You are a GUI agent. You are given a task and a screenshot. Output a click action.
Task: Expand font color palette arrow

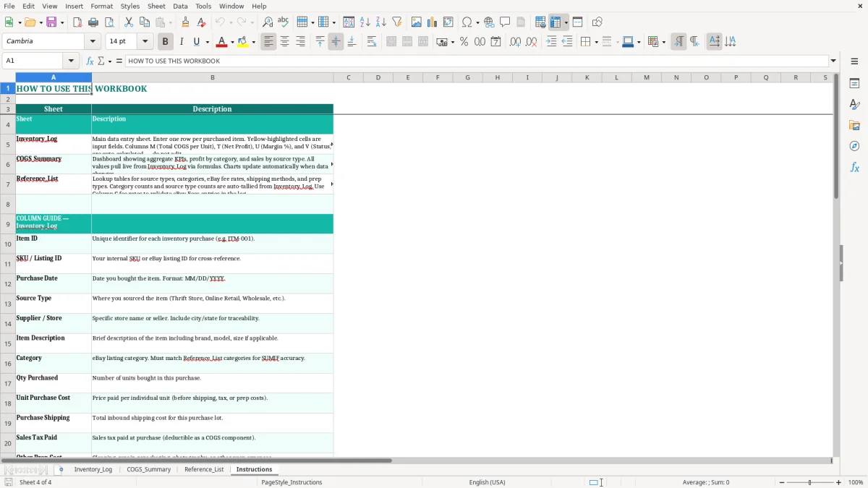(231, 42)
